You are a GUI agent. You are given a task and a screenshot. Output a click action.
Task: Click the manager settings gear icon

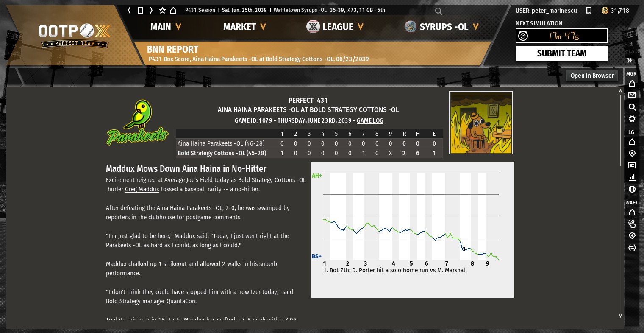(x=632, y=119)
